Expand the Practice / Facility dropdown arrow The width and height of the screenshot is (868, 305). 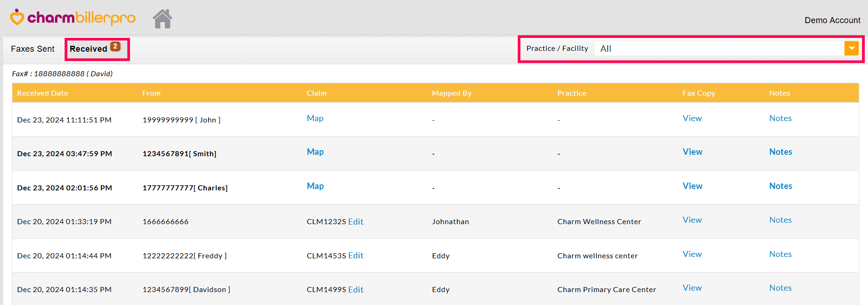pos(851,49)
